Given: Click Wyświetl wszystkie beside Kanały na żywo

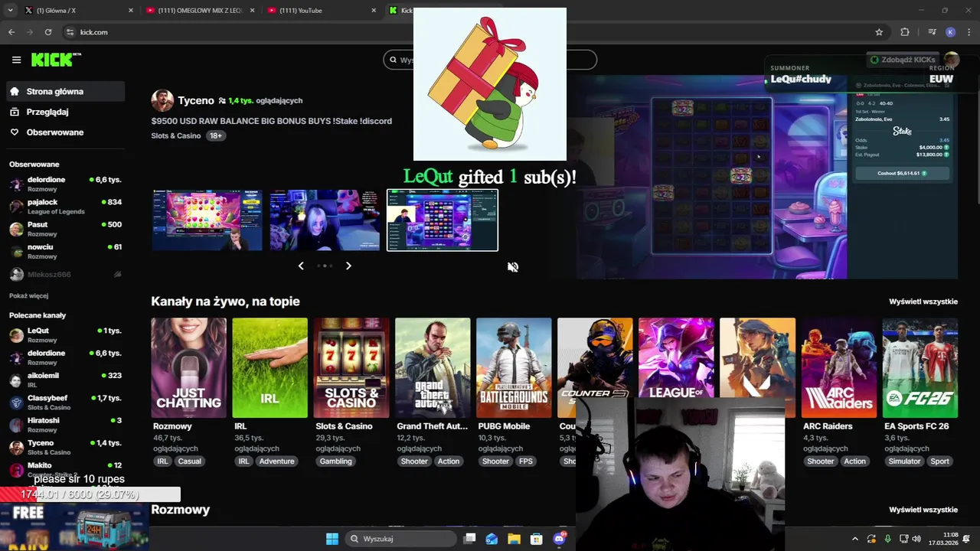Looking at the screenshot, I should pos(923,302).
